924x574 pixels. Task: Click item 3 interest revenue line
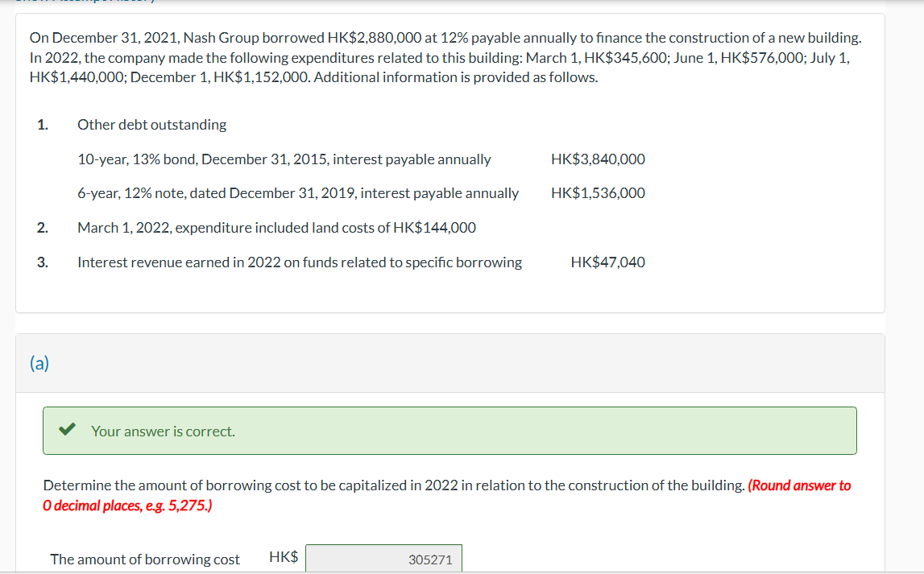coord(300,262)
